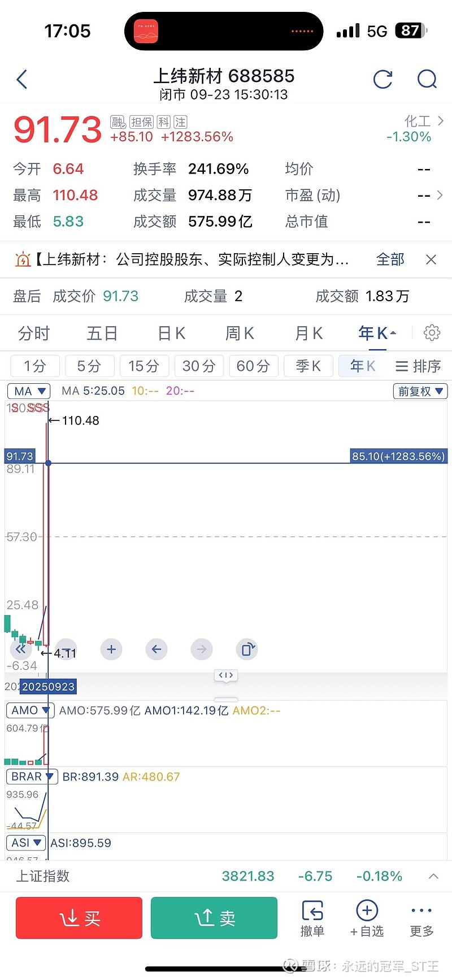The width and height of the screenshot is (452, 980).
Task: Refresh the stock quote data
Action: [383, 80]
